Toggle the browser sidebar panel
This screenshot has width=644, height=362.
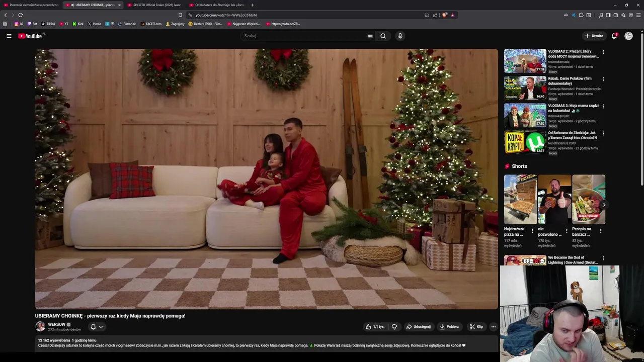[x=608, y=15]
